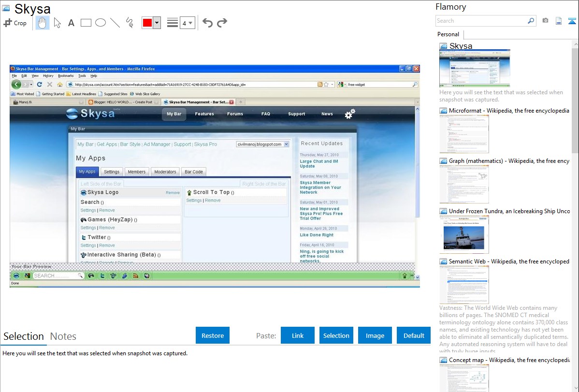Open the Skysa snapshot thumbnail
This screenshot has width=579, height=392.
click(x=475, y=68)
